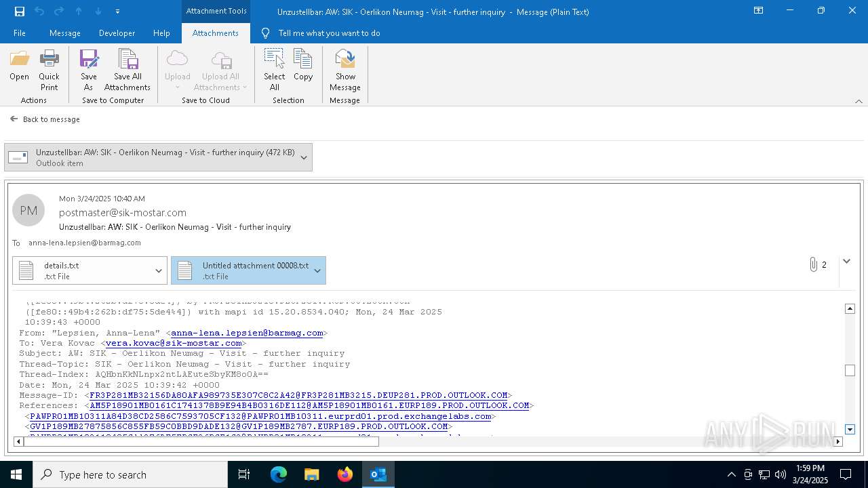Click the volume speaker tray icon
Image resolution: width=868 pixels, height=488 pixels.
pos(781,474)
